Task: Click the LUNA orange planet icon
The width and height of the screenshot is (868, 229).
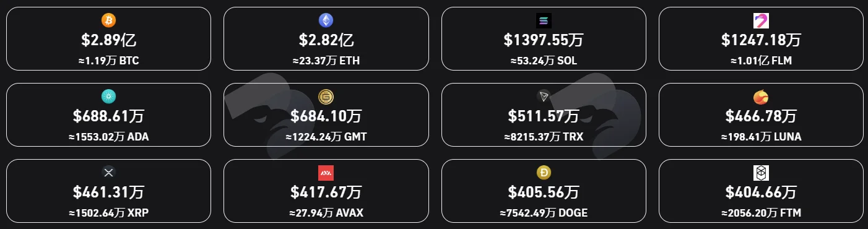Action: tap(761, 97)
